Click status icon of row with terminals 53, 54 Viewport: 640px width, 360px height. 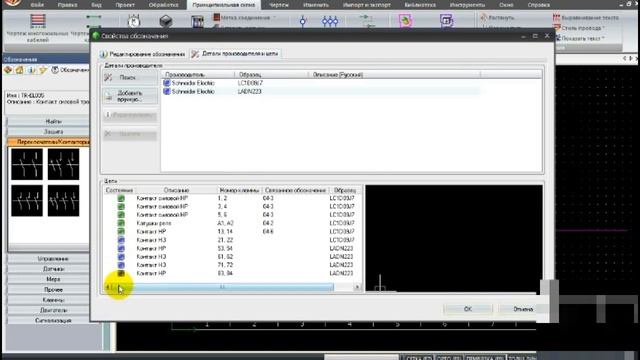pos(121,248)
